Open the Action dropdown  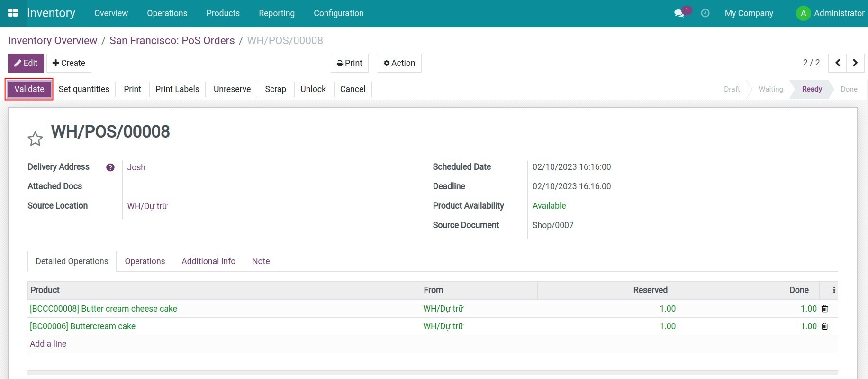point(399,63)
